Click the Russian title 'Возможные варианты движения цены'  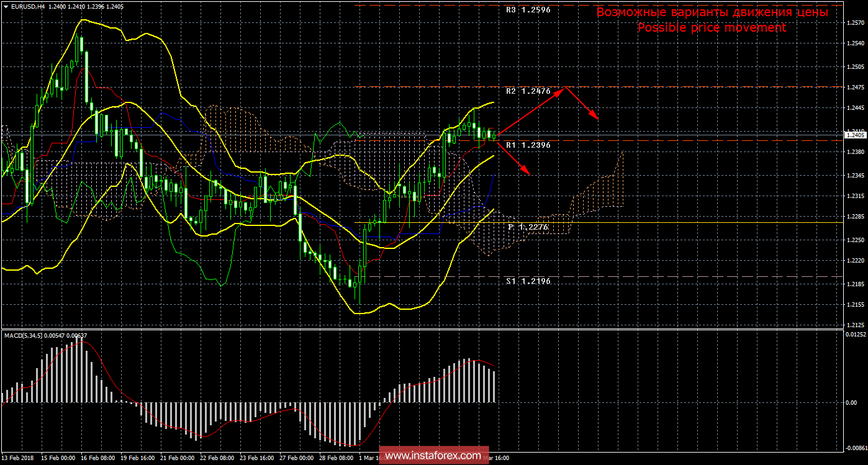point(712,12)
